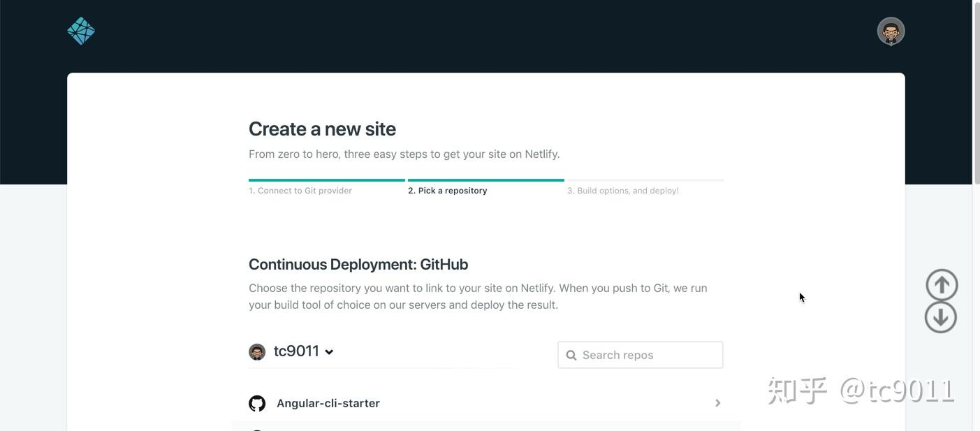This screenshot has width=980, height=431.
Task: Open the user profile avatar menu
Action: 891,31
